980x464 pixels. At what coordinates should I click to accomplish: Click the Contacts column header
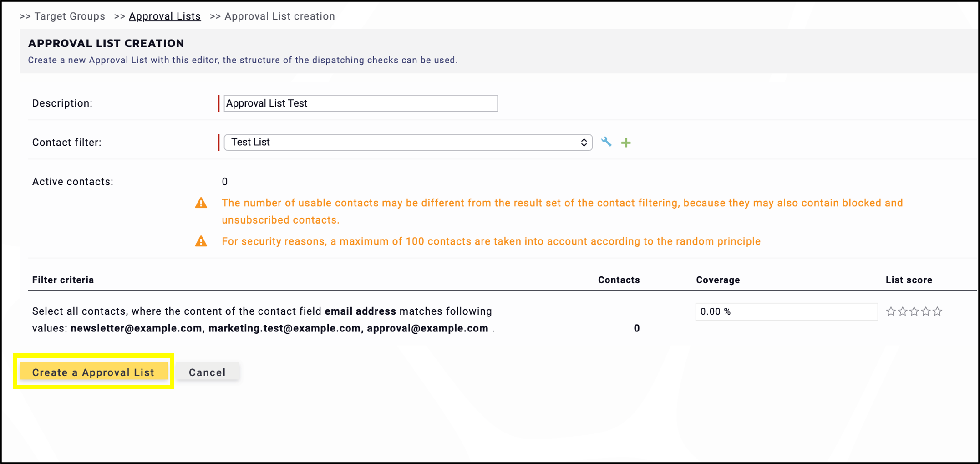coord(619,280)
